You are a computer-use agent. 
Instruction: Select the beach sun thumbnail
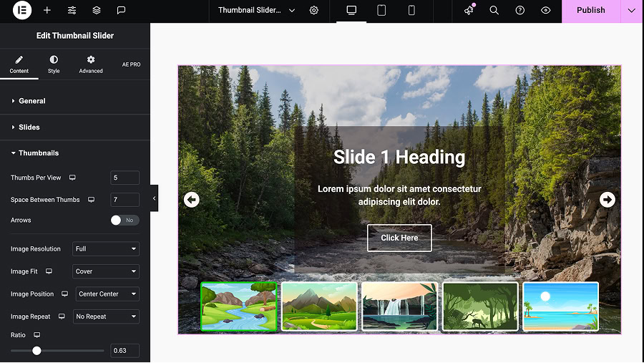[x=560, y=306]
